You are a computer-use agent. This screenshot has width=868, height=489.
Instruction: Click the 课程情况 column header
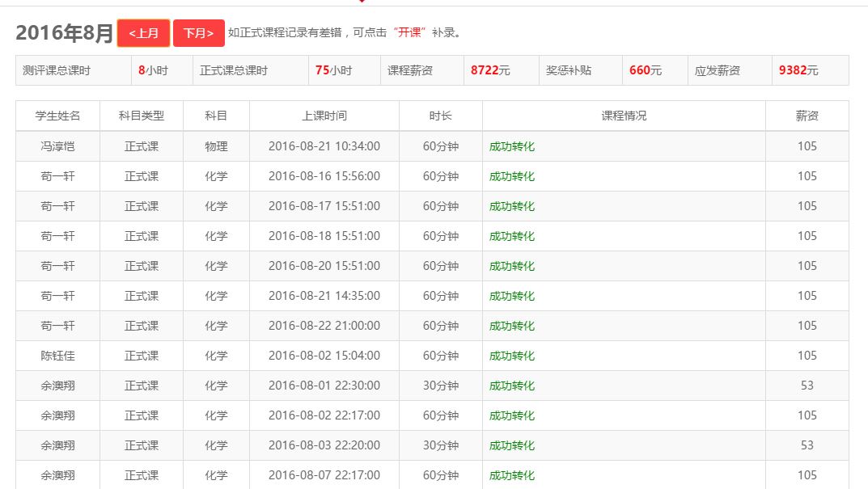click(x=624, y=116)
